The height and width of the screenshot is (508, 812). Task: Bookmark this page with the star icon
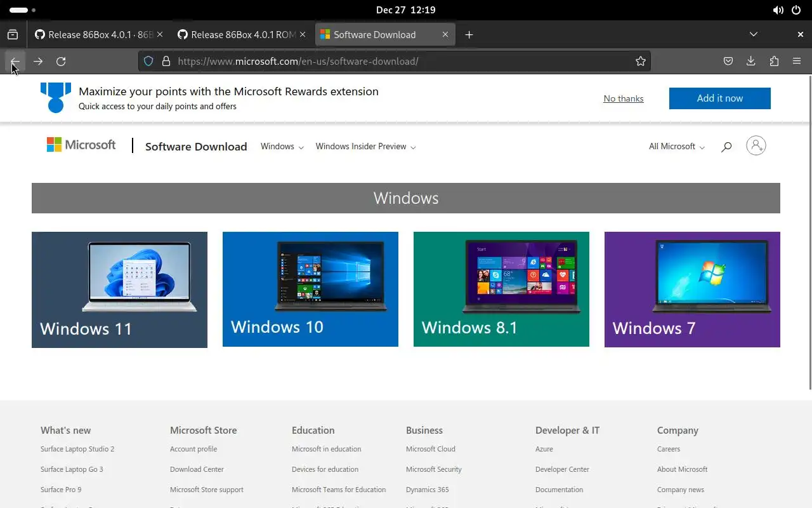641,62
